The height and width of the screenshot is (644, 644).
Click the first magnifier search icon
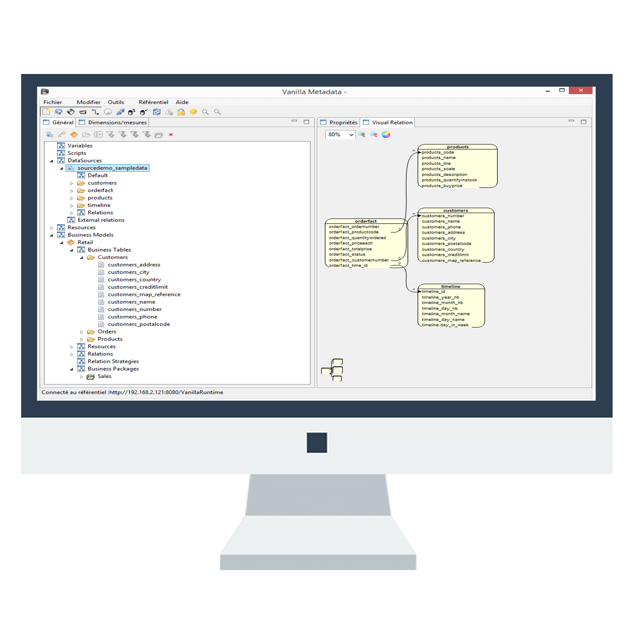205,112
